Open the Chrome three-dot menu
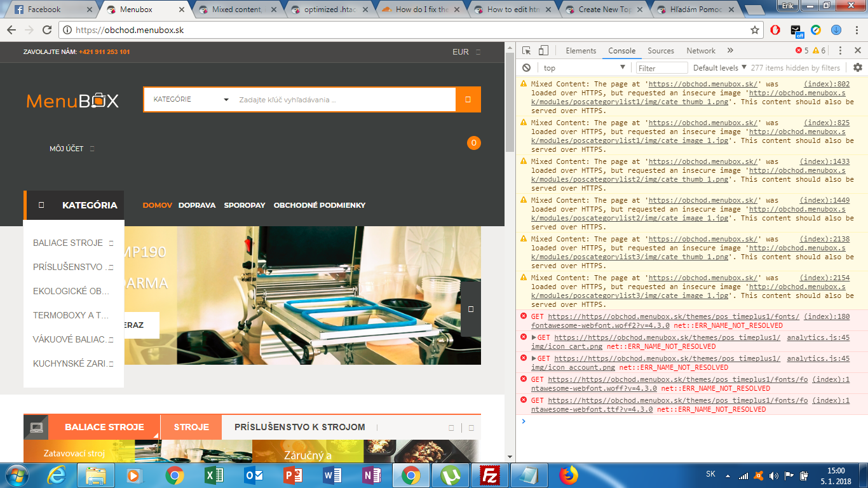868x488 pixels. coord(856,30)
